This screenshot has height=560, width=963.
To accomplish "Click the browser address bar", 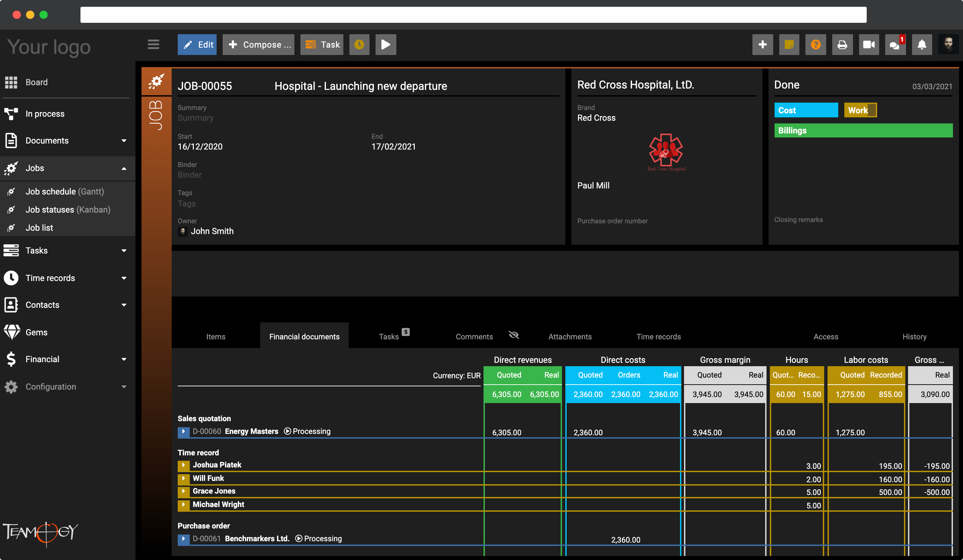I will 473,14.
